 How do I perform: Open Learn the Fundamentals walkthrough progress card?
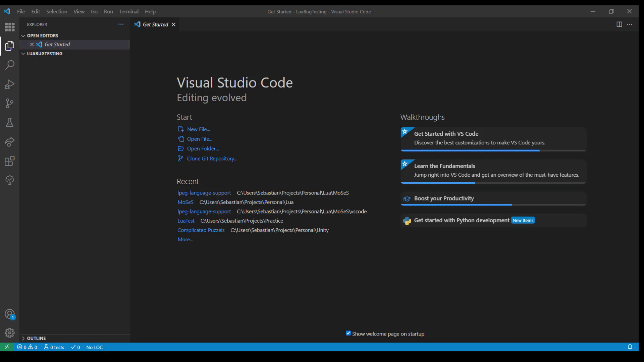pos(493,172)
